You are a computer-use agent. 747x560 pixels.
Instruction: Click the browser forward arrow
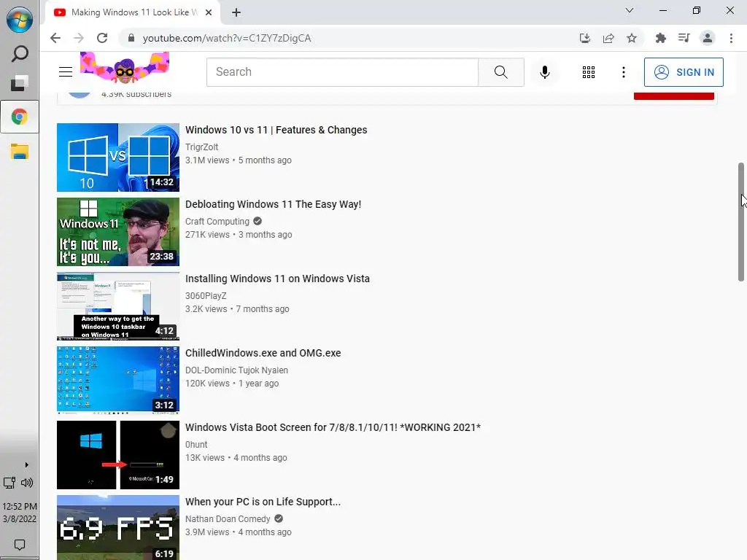point(79,38)
